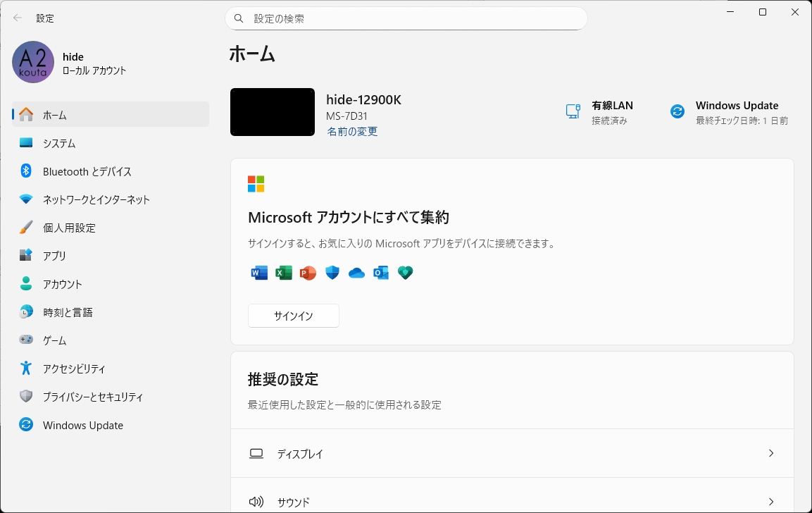Click the ローカル アカウント profile text
812x513 pixels.
[x=94, y=70]
